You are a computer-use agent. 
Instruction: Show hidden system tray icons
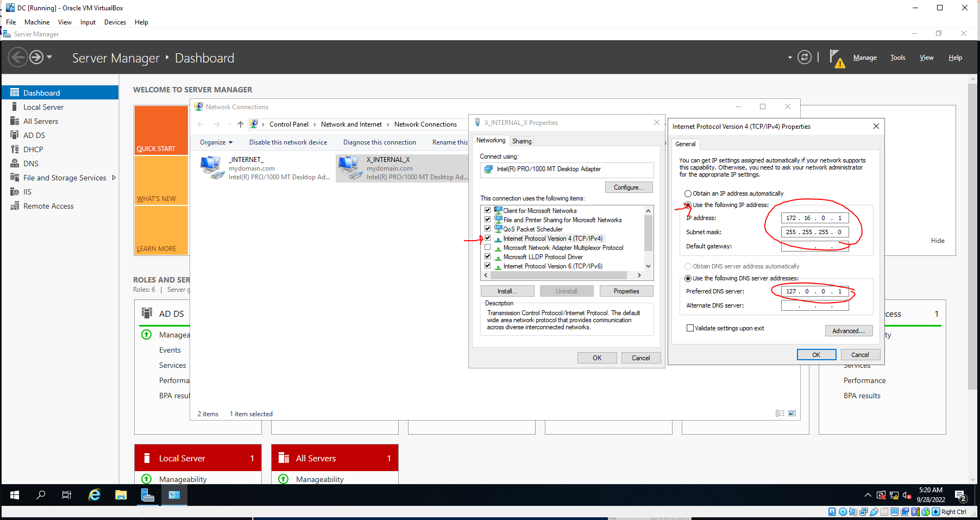tap(868, 495)
